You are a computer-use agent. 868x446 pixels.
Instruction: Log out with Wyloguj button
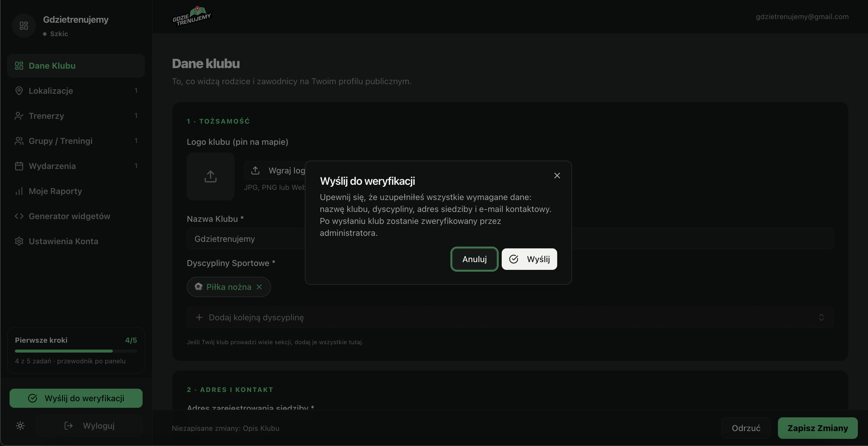tap(89, 426)
